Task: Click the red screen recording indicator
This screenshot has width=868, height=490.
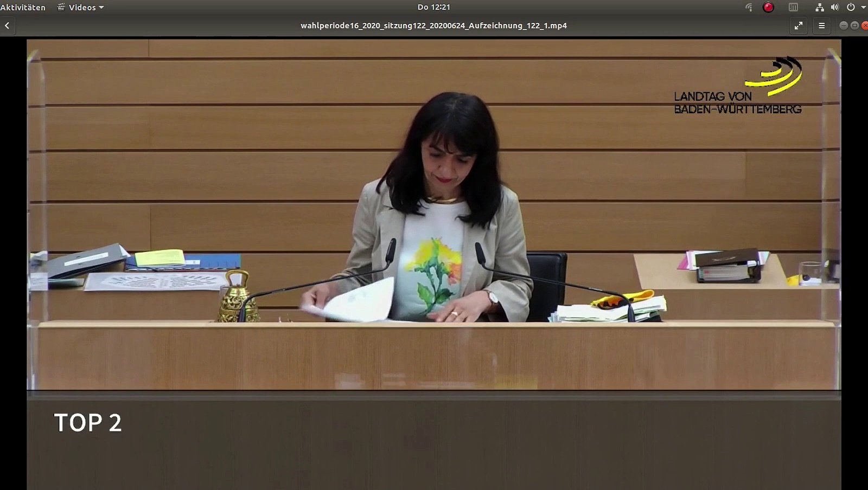Action: (768, 7)
